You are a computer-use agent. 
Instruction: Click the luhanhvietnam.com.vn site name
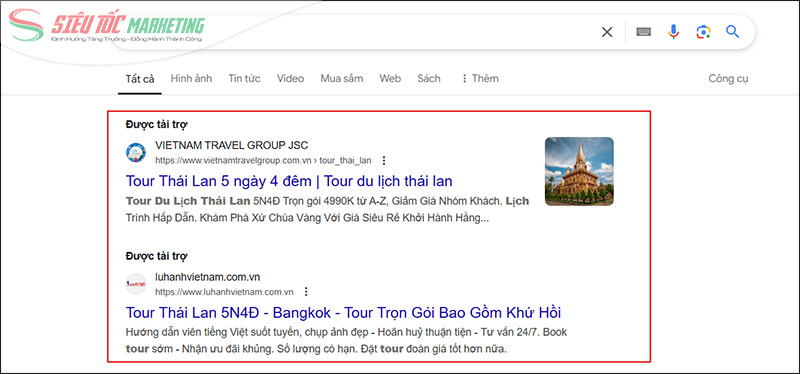(x=208, y=277)
